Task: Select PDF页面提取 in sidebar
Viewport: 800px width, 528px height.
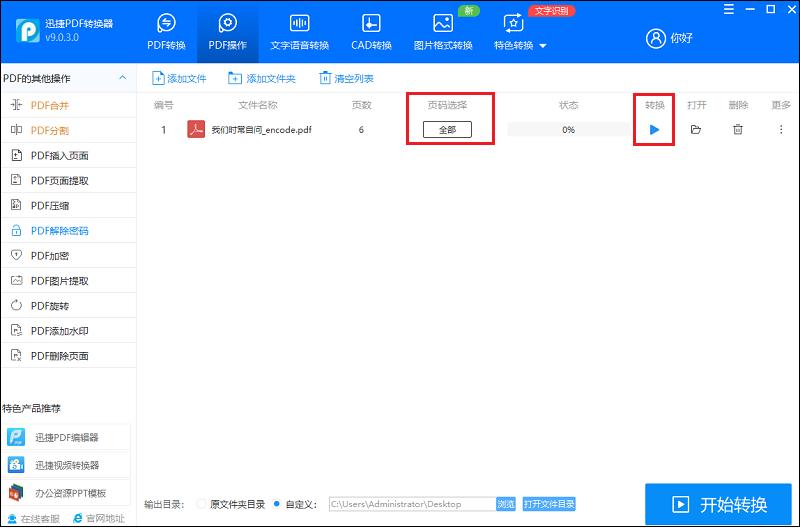Action: click(69, 180)
